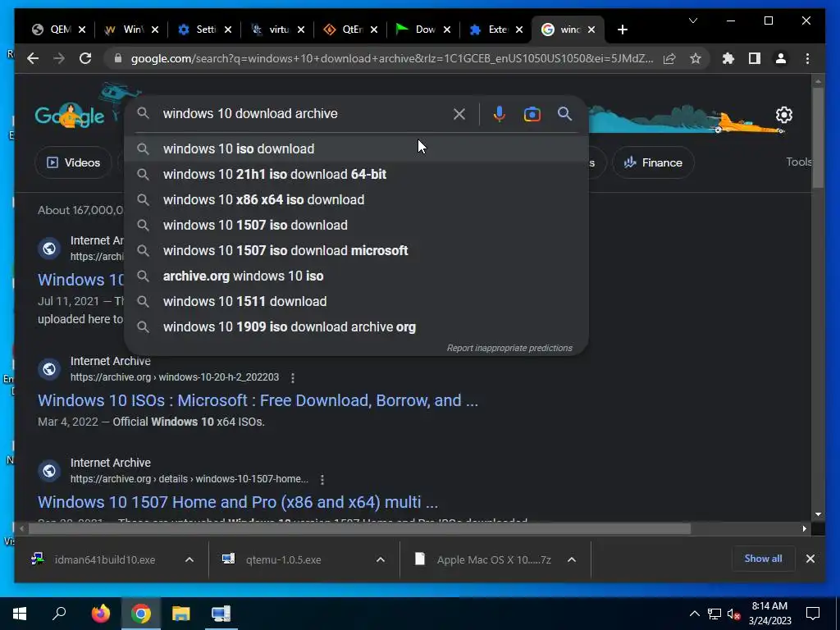
Task: Select suggestion 1507 iso download microsoft
Action: click(x=356, y=250)
